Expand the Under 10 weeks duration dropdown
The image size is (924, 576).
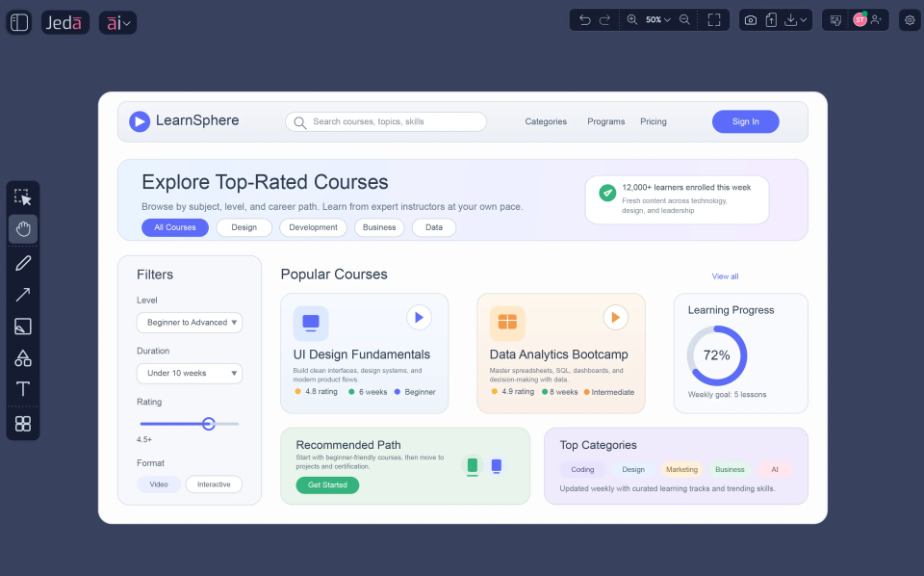(190, 373)
